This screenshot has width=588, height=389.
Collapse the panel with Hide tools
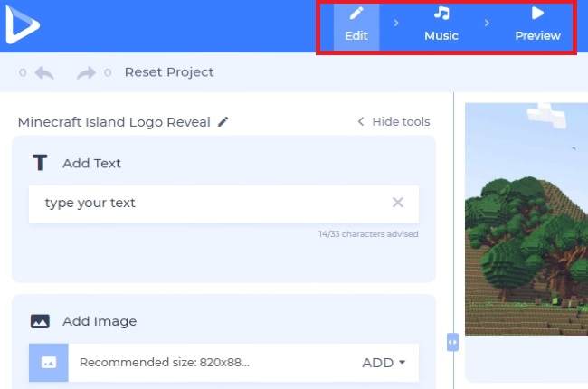point(394,122)
